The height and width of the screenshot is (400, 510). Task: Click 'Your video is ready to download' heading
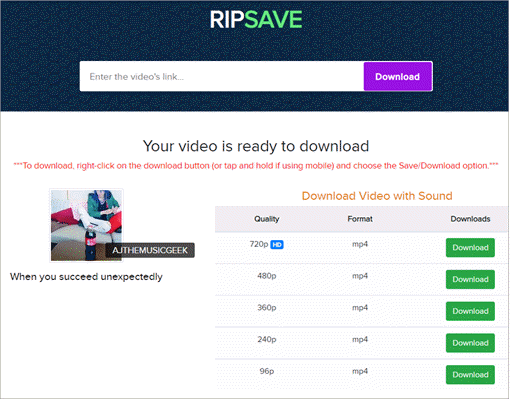pyautogui.click(x=256, y=146)
